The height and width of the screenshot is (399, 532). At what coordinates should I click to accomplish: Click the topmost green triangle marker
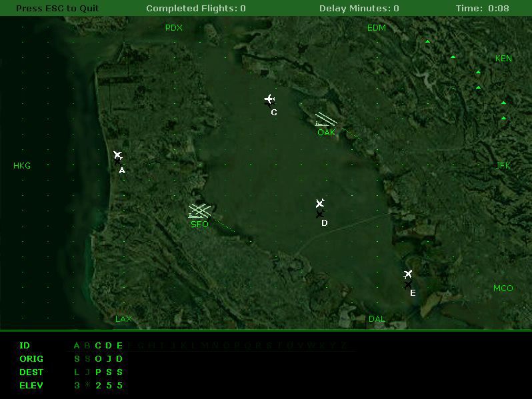pos(428,42)
